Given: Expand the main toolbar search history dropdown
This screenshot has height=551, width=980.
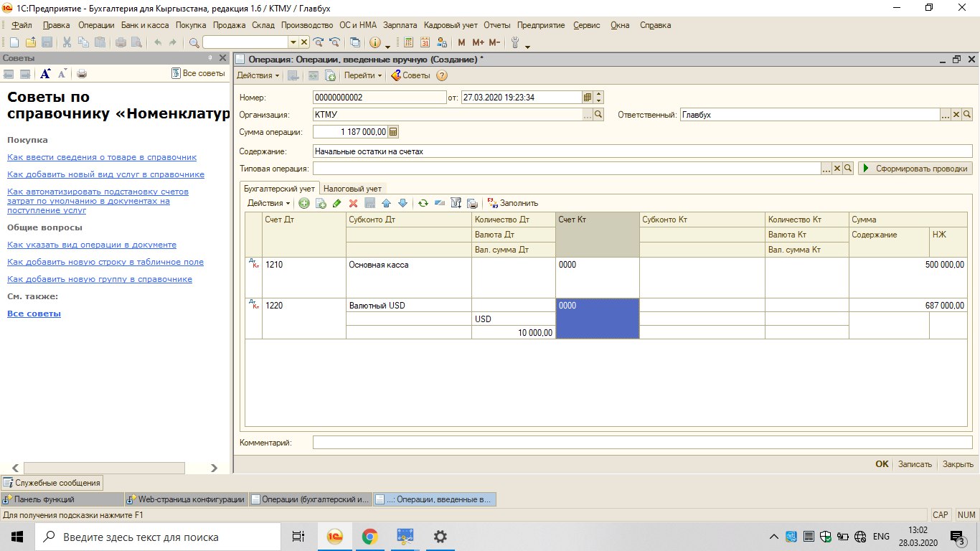Looking at the screenshot, I should click(x=293, y=42).
